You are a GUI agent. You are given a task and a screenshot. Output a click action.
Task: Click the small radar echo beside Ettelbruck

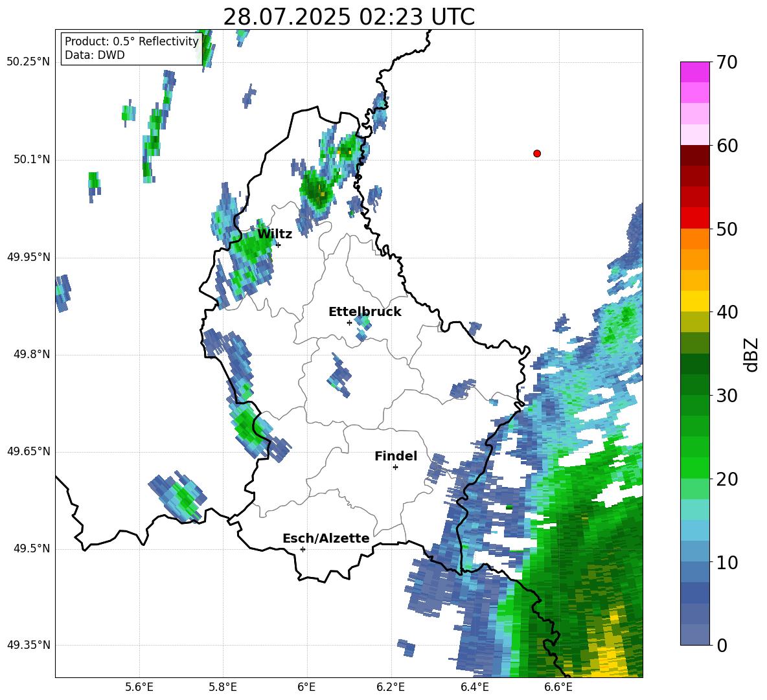pyautogui.click(x=363, y=327)
